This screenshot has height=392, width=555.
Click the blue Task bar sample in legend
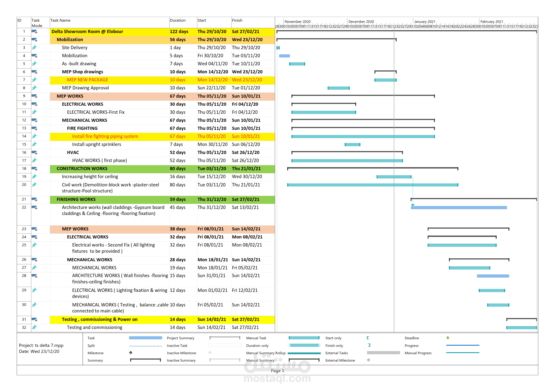[x=146, y=338]
